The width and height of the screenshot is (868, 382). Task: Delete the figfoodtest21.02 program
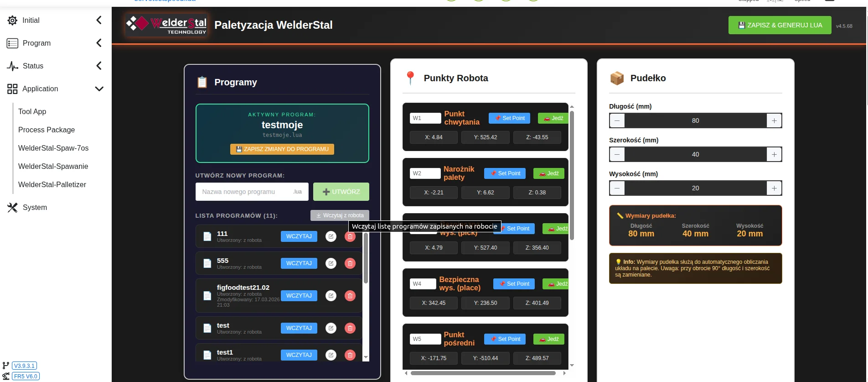[x=350, y=296]
